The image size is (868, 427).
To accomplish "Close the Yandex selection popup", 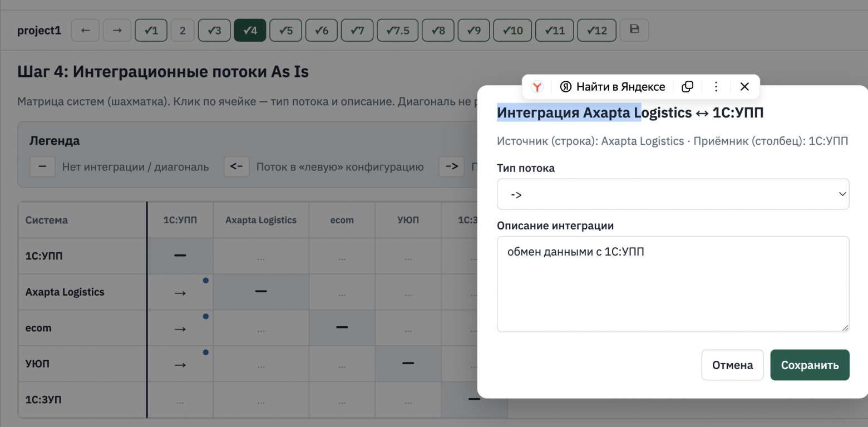I will click(x=744, y=86).
